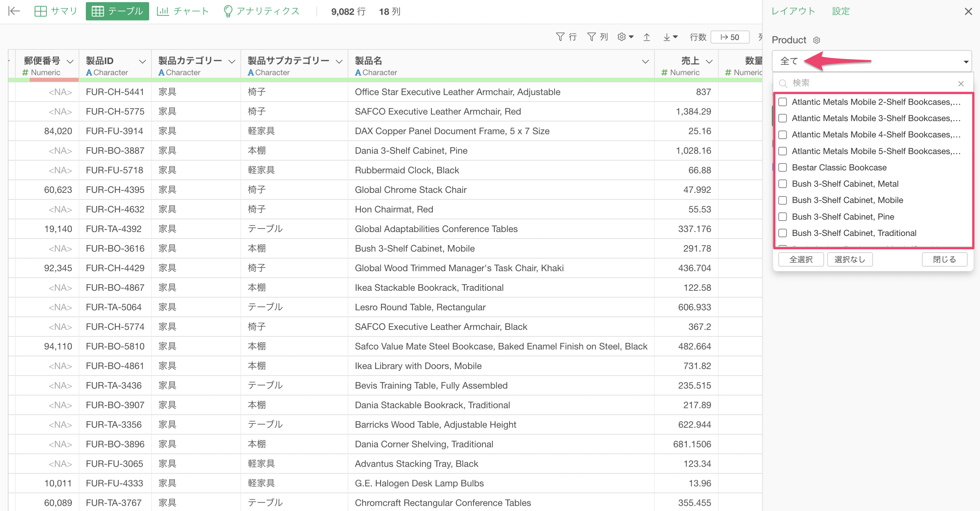Open 製品カテゴリー column dropdown chevron
Screen dimensions: 980x511
(x=232, y=62)
